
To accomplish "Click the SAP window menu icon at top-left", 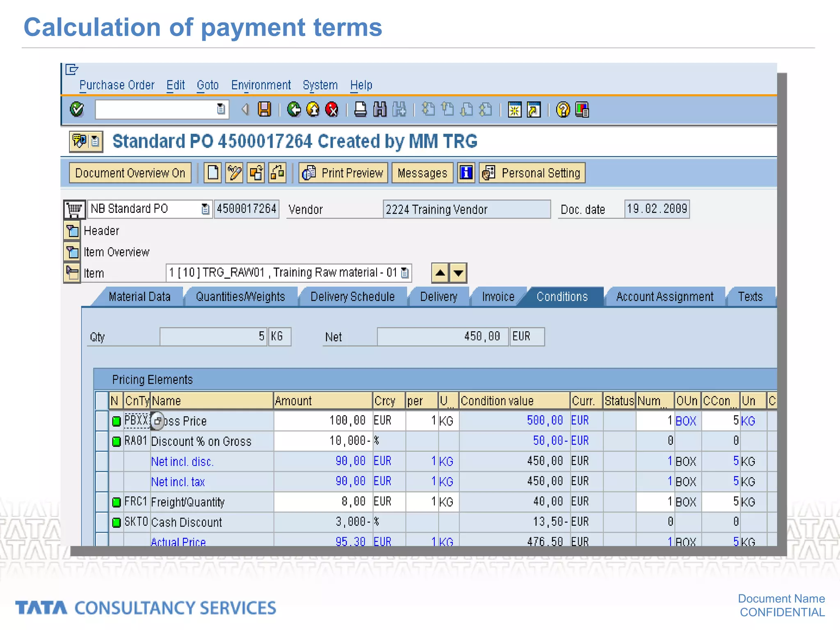I will pos(72,69).
